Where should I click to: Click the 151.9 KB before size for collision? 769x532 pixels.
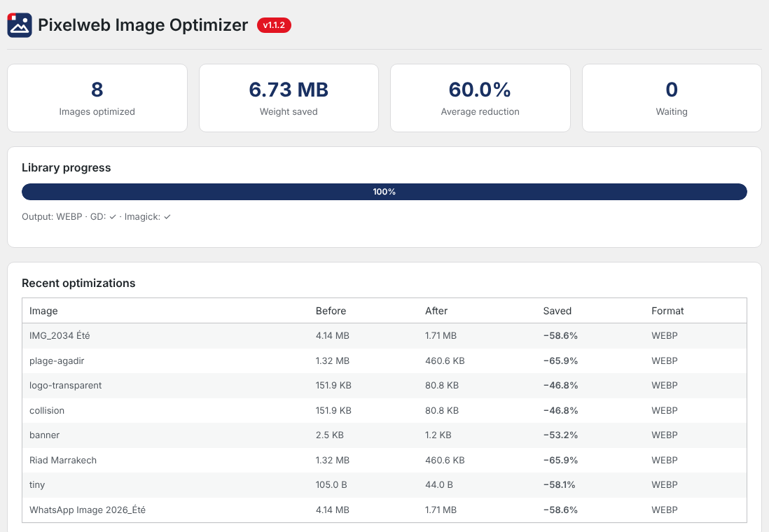coord(333,410)
